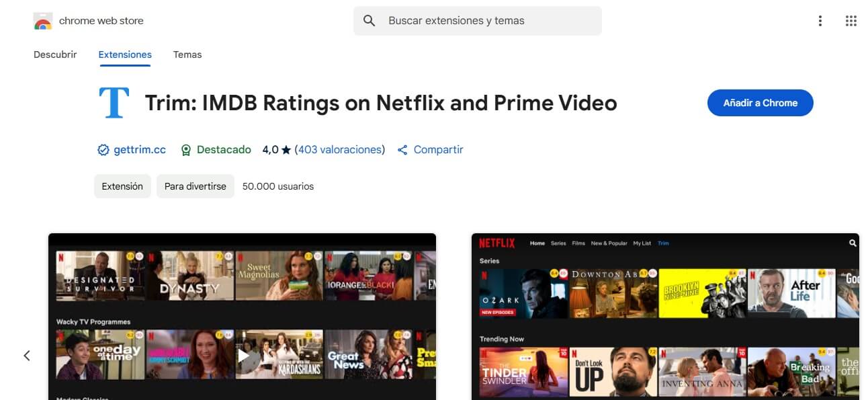
Task: Play the video in first screenshot
Action: point(243,356)
